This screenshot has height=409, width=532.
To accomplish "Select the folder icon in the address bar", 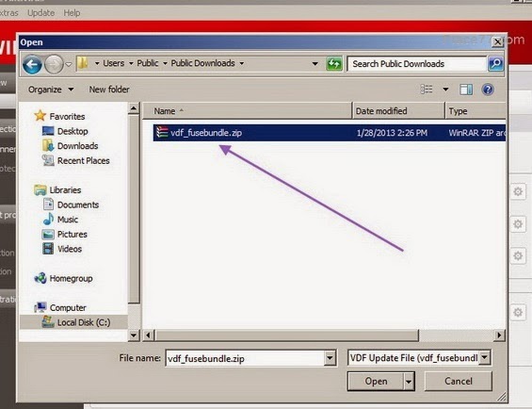I will click(83, 63).
